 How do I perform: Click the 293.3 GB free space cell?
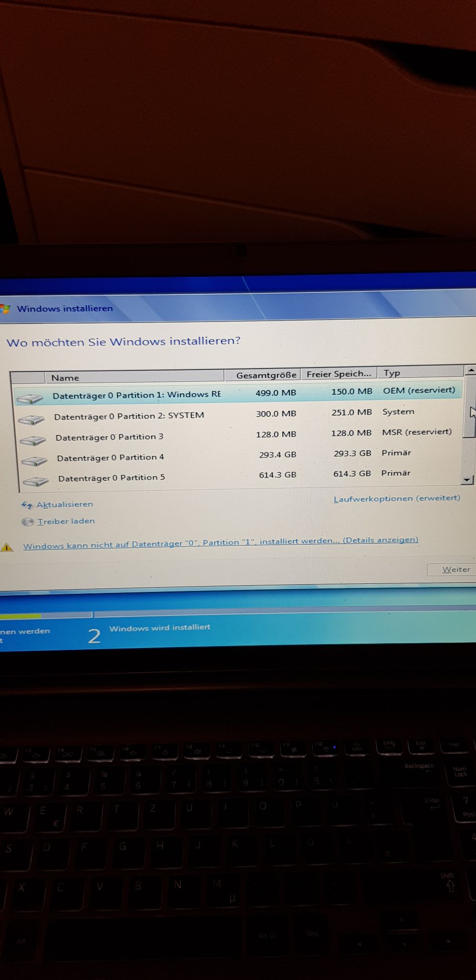pos(352,453)
